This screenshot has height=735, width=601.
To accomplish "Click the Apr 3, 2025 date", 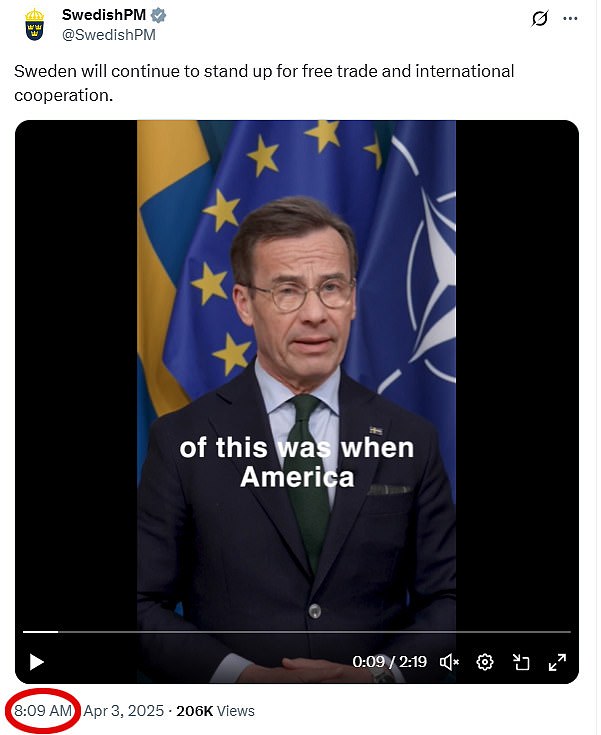I will click(124, 711).
